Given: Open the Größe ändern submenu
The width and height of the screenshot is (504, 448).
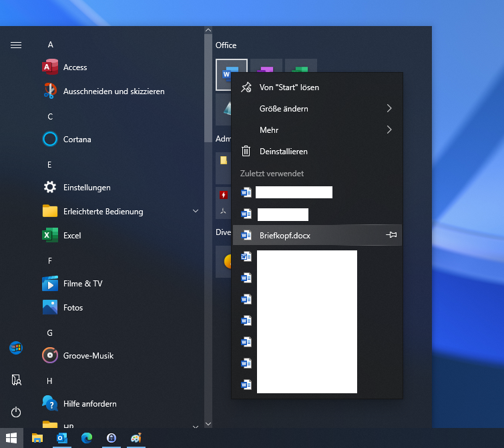Looking at the screenshot, I should coord(317,109).
